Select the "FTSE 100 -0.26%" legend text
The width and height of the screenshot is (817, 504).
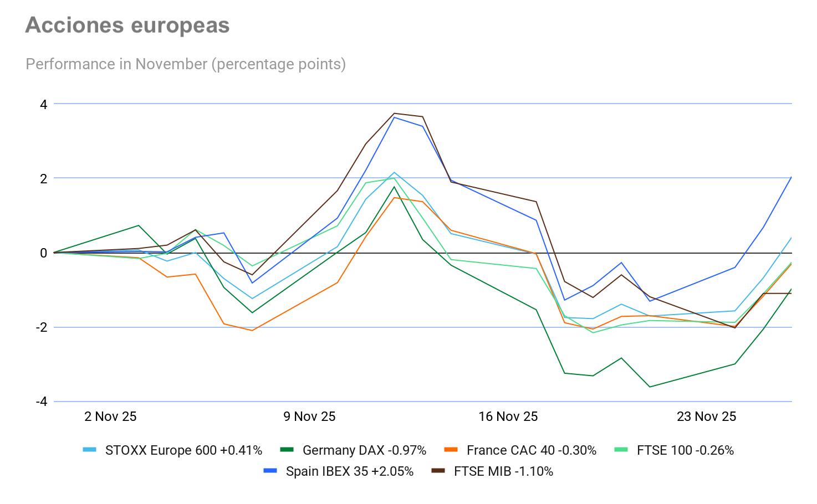point(685,450)
